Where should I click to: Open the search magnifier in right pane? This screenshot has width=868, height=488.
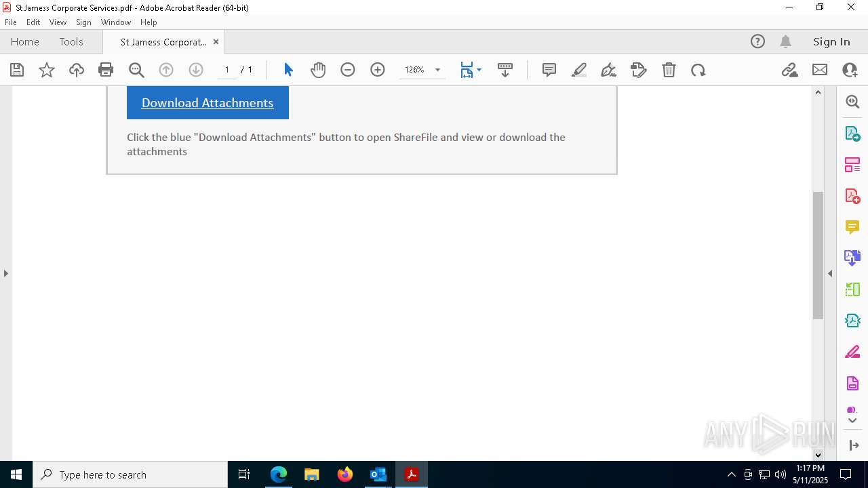[852, 102]
